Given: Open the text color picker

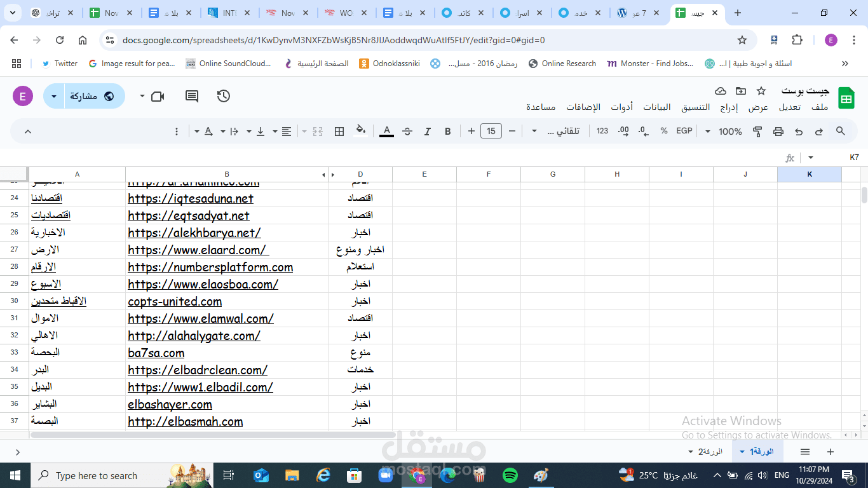Looking at the screenshot, I should point(386,132).
